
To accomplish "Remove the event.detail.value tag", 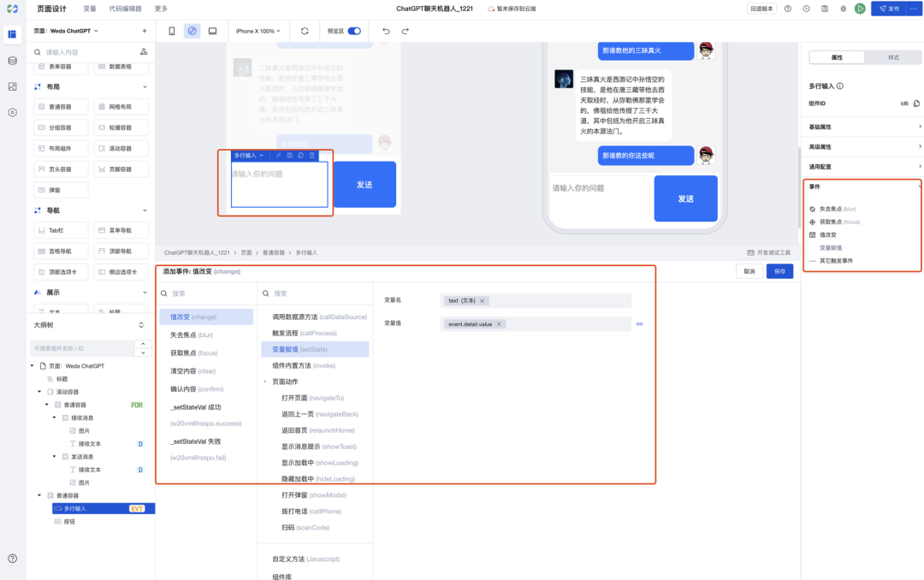I will point(499,324).
